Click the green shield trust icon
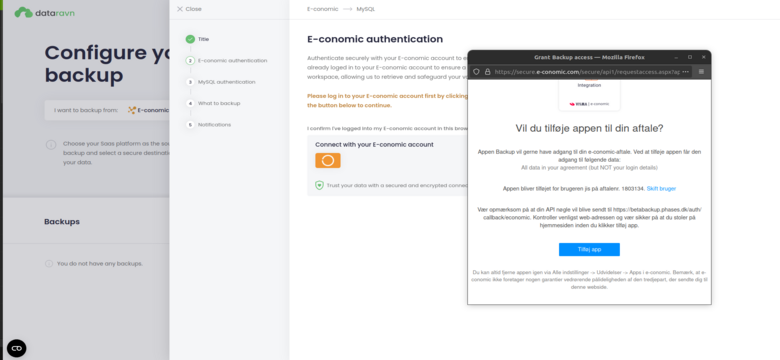The width and height of the screenshot is (780, 360). tap(319, 185)
